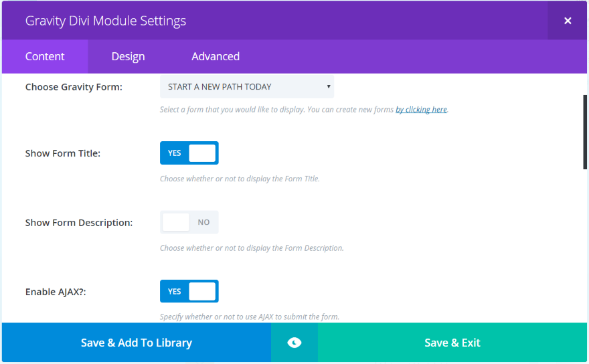Screen dimensions: 589x364
Task: Open the Advanced tab
Action: point(216,57)
